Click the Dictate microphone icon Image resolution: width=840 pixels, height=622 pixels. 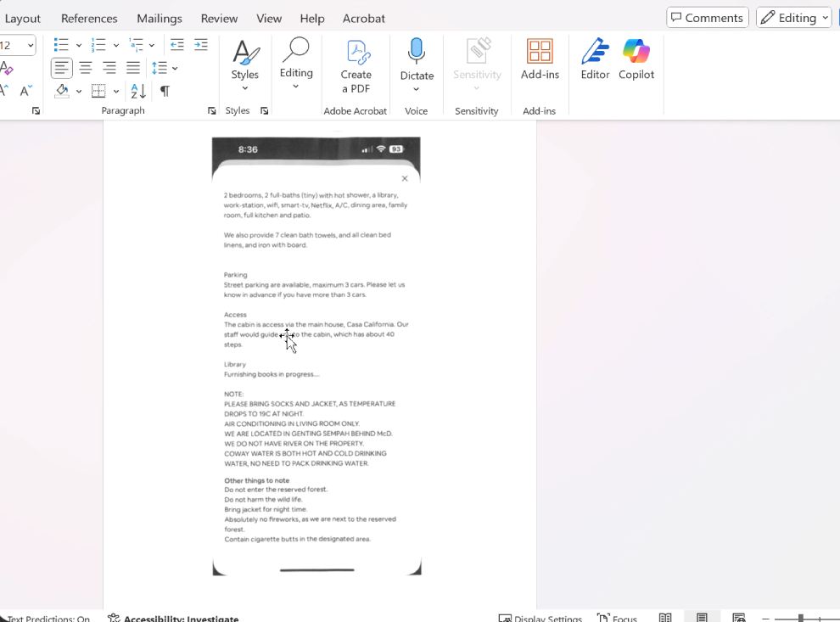coord(416,52)
